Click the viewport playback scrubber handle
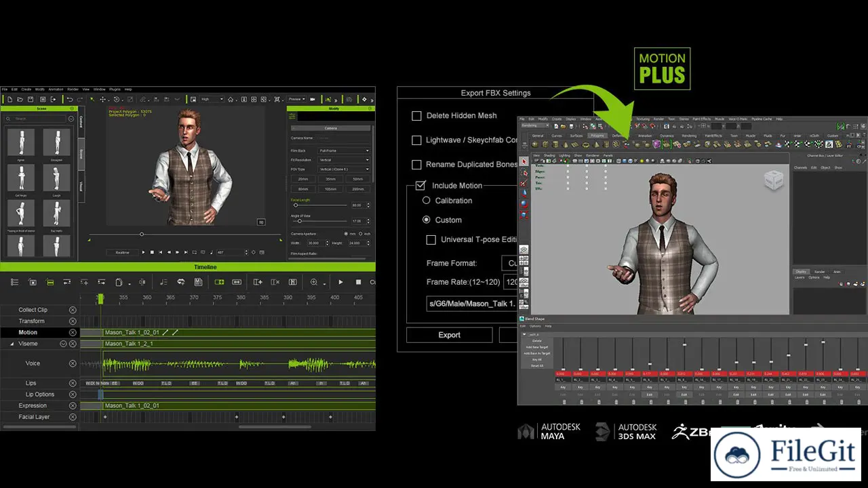The width and height of the screenshot is (868, 488). (142, 235)
